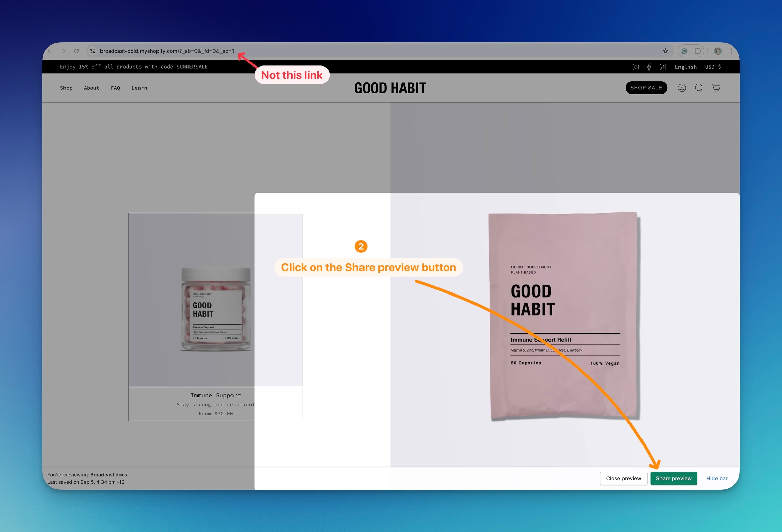The image size is (782, 532).
Task: Click the browser address bar URL
Action: point(167,51)
